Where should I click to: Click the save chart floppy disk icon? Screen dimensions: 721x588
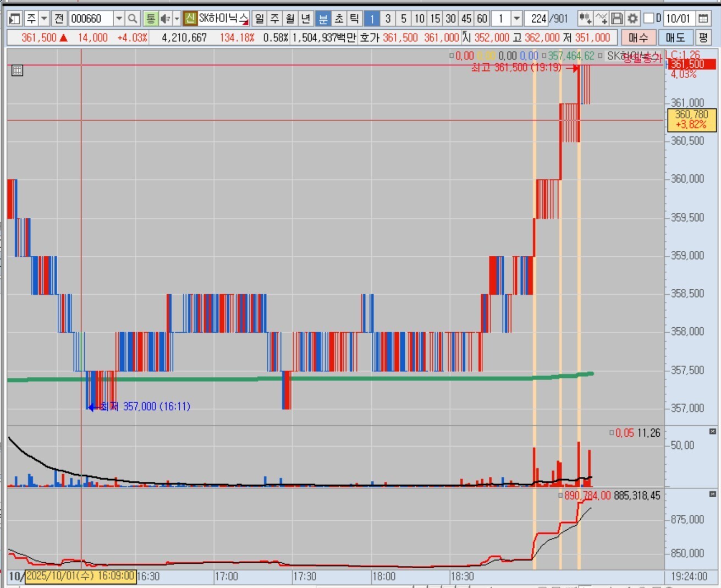coord(617,19)
